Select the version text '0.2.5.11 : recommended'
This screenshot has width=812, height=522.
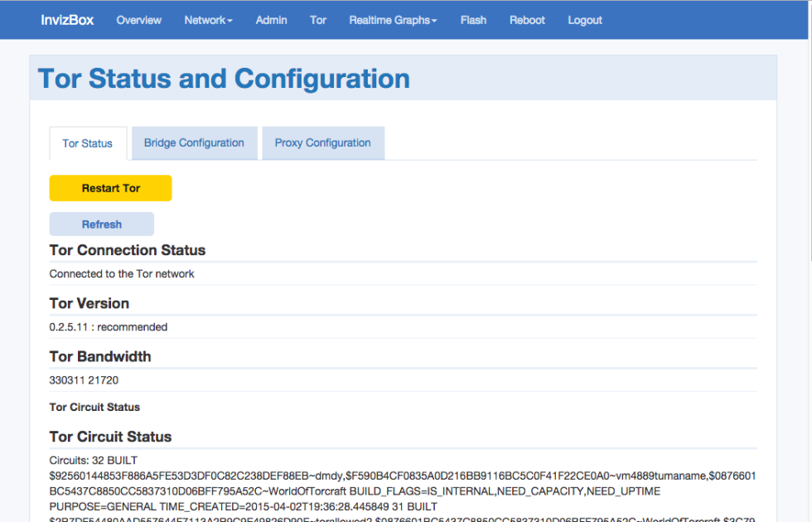(x=109, y=327)
